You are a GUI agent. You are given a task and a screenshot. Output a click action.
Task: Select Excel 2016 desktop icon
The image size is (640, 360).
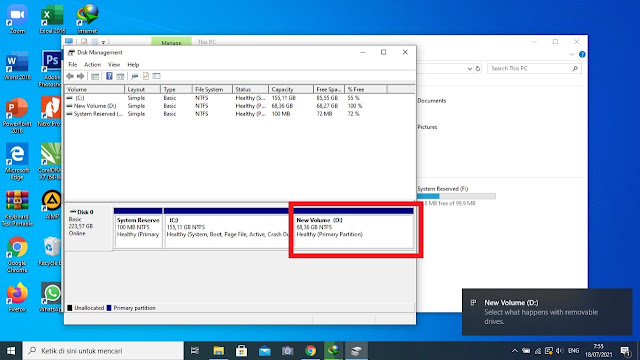[52, 19]
